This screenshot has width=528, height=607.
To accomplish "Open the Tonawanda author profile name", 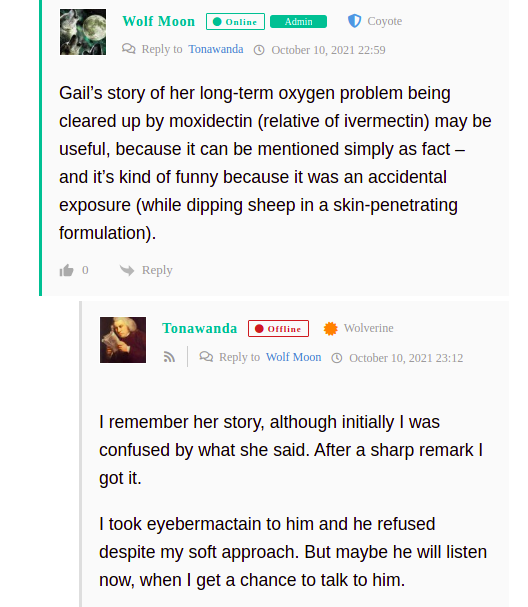I will [x=200, y=328].
